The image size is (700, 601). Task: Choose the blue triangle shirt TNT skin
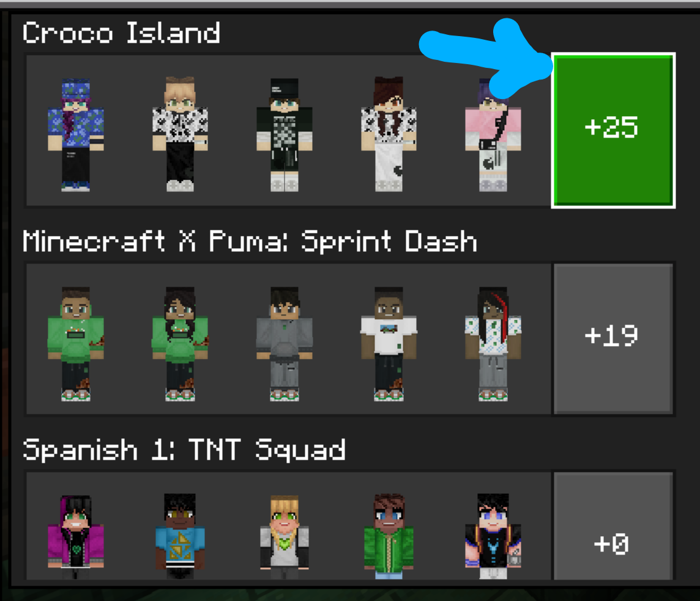180,537
